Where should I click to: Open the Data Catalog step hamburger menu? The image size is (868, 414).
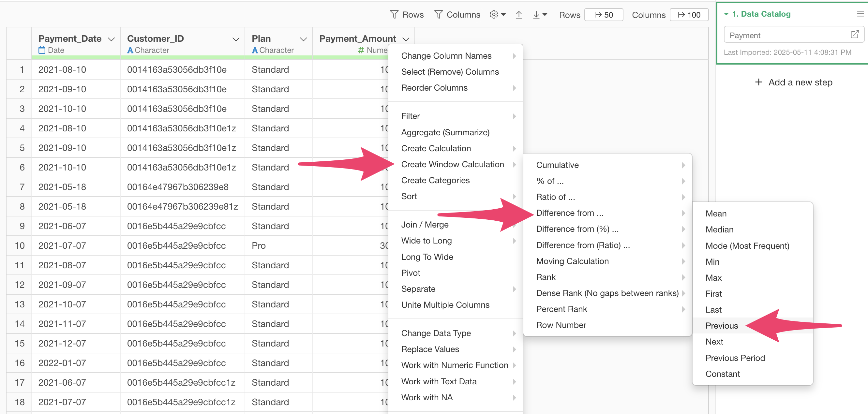[860, 14]
